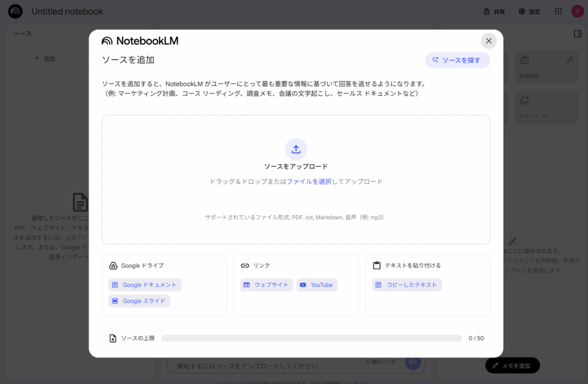Choose Google ドキュメント source
Screen dimensions: 588x384
click(x=145, y=285)
